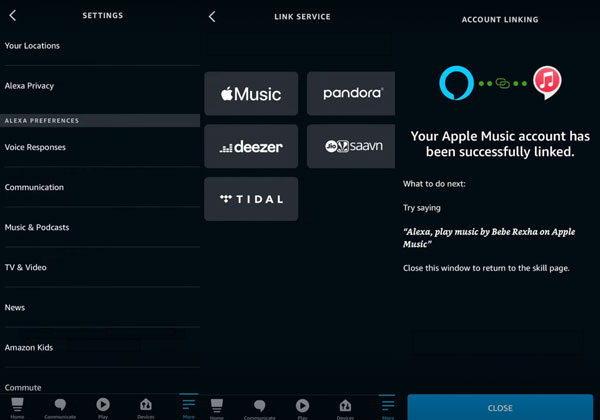
Task: Select Apple Music service tile
Action: click(251, 94)
